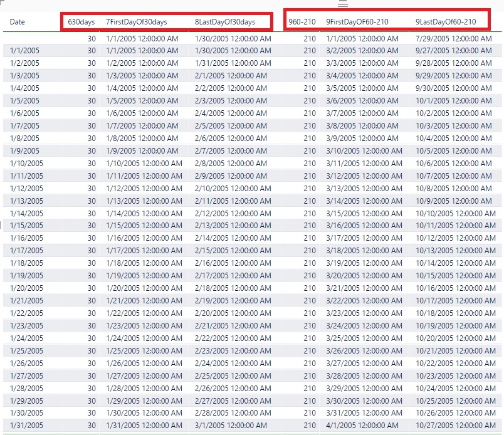
Task: Sort by the 630days column header
Action: [81, 22]
